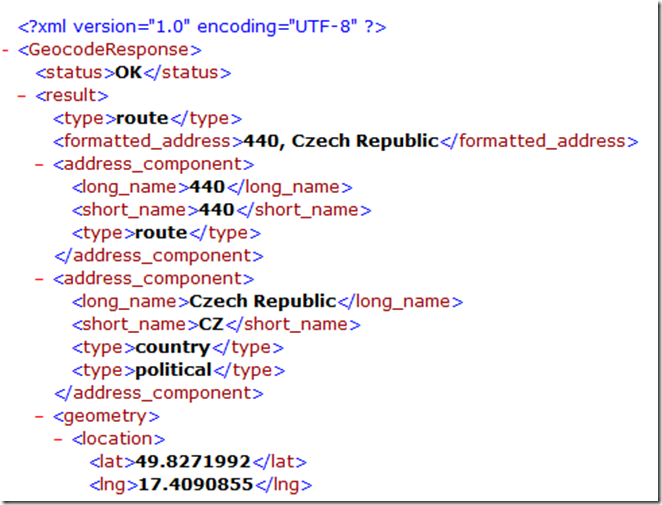Click the route type value just above formatted_address
The image size is (662, 505).
pyautogui.click(x=143, y=118)
